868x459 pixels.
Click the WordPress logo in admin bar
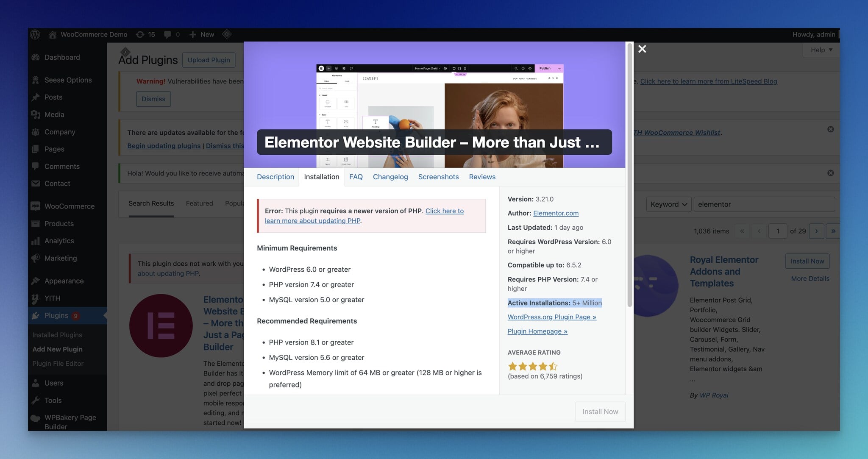pyautogui.click(x=35, y=34)
